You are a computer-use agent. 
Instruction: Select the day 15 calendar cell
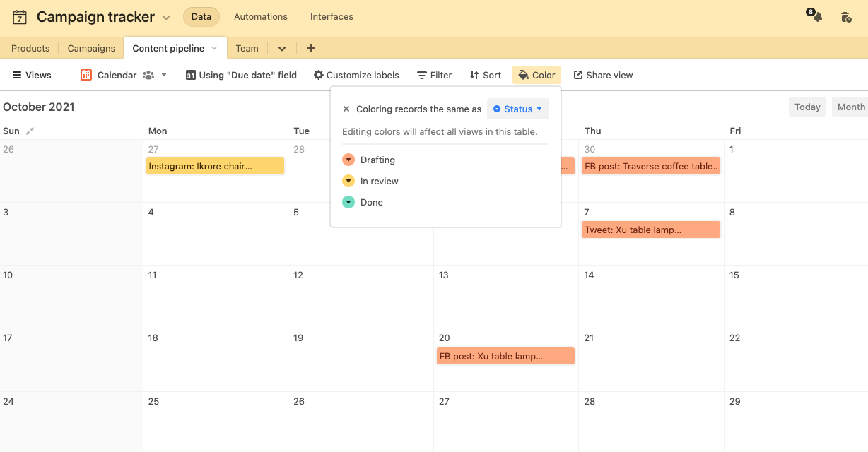coord(796,297)
